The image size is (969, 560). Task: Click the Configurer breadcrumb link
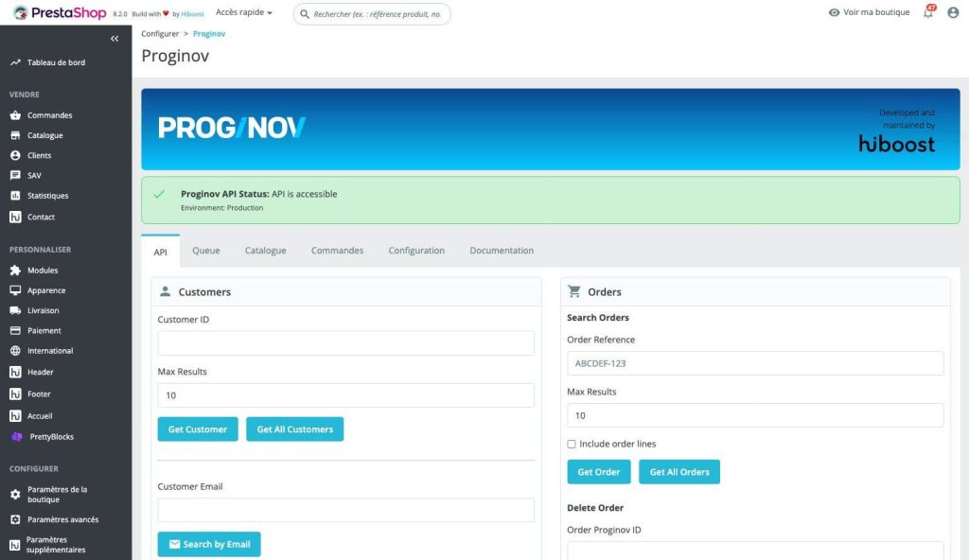coord(160,34)
